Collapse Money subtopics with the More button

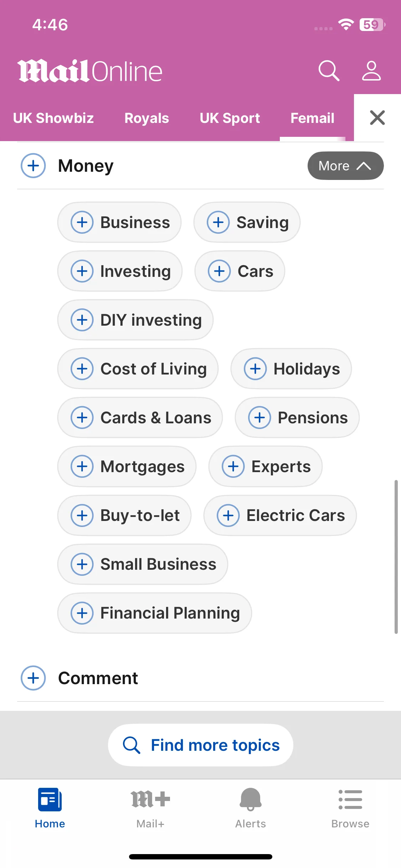(345, 166)
